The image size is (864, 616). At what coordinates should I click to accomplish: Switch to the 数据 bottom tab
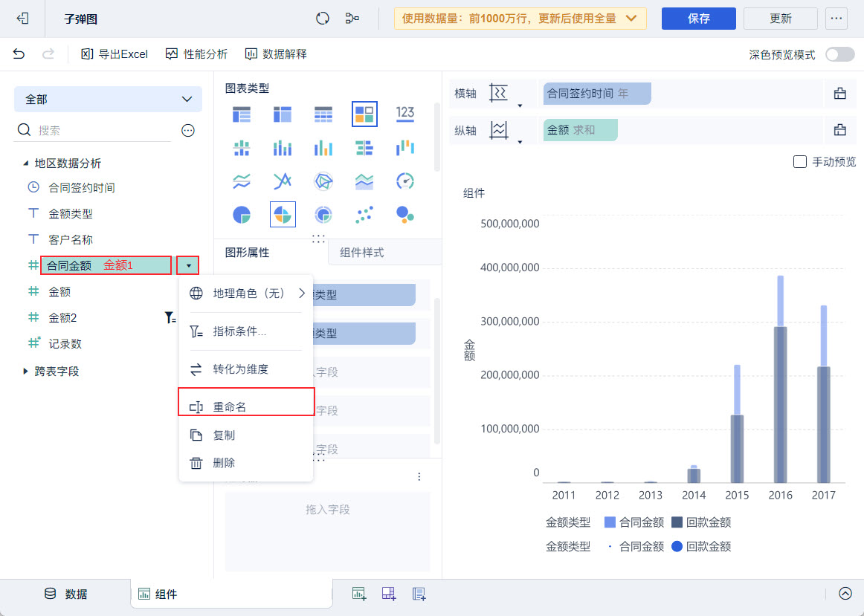coord(66,594)
